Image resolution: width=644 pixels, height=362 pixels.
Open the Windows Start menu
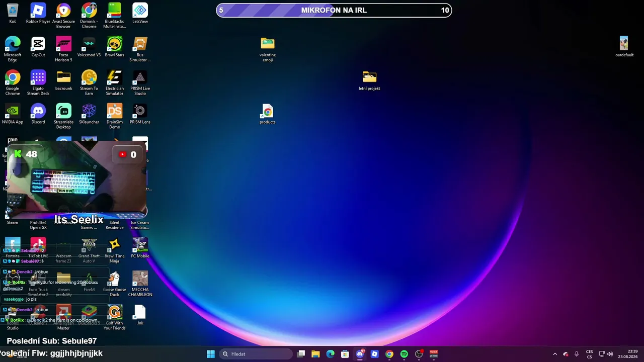tap(211, 354)
